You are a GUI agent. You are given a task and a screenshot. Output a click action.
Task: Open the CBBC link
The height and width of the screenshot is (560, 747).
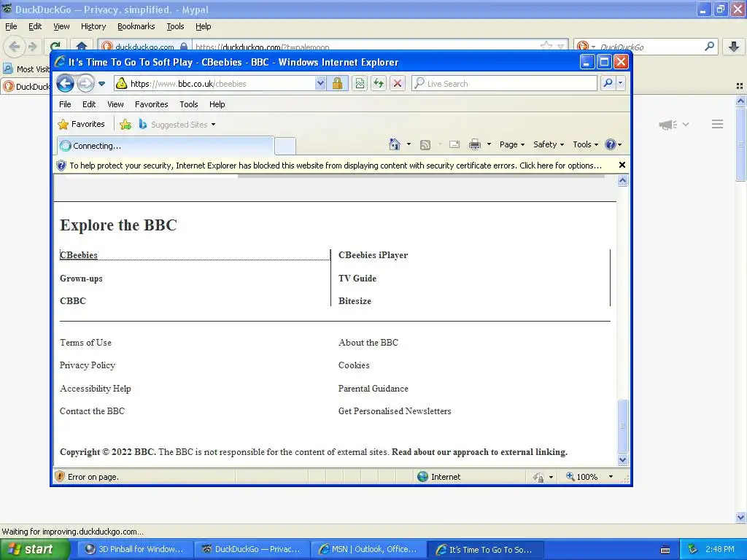(72, 301)
